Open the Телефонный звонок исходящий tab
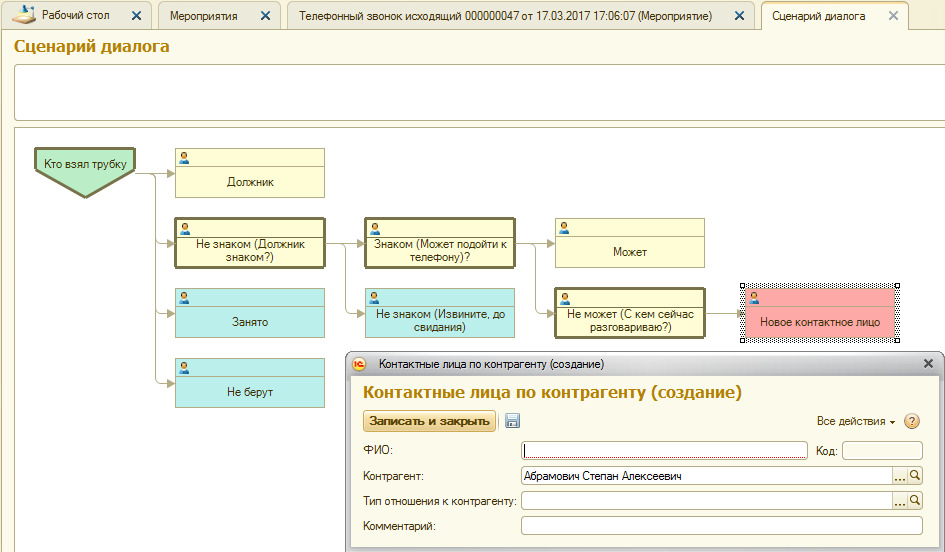Viewport: 945px width, 552px height. (505, 16)
